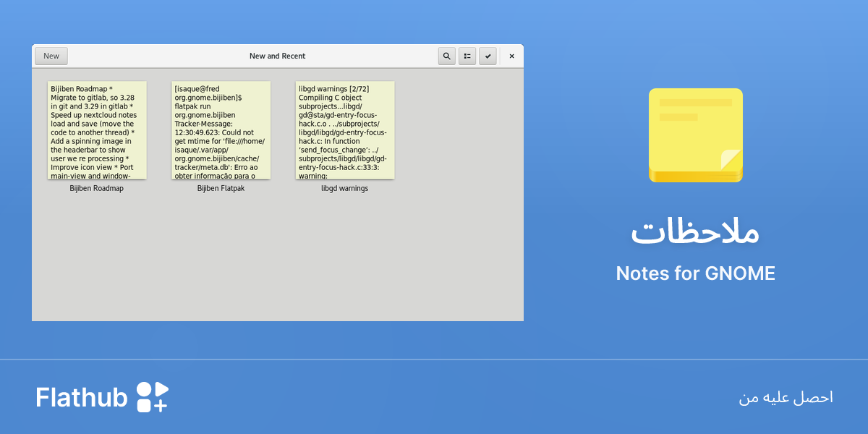Switch to list view icon
The image size is (868, 434).
click(x=467, y=56)
